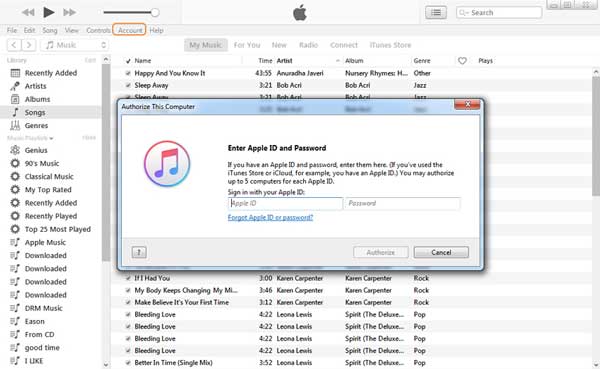
Task: Open the Music media type dropdown
Action: (x=75, y=45)
